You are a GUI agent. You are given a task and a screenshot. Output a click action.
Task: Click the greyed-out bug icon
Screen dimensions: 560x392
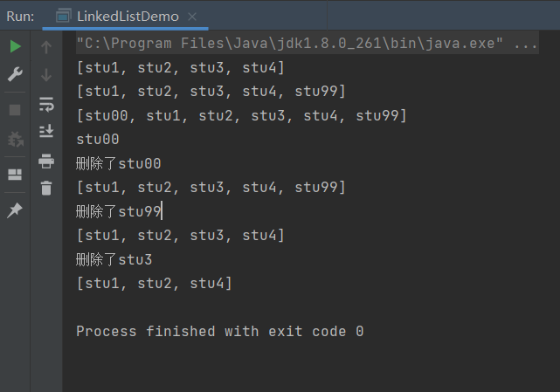pos(15,140)
